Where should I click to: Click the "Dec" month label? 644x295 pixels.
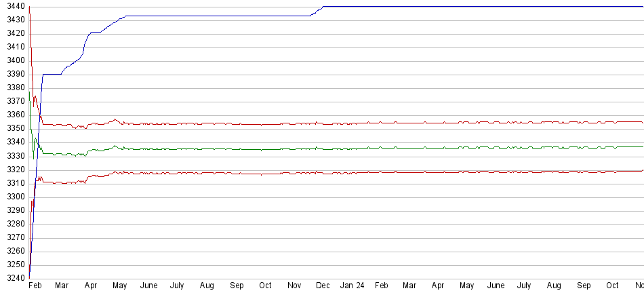[x=323, y=286]
